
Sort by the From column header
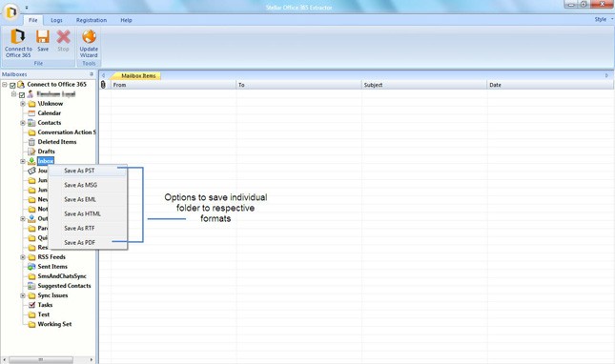(x=173, y=85)
